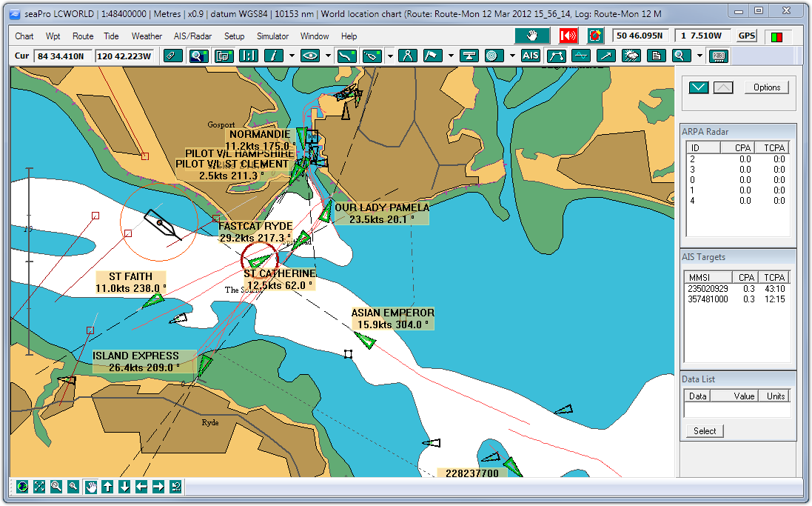Click the Options button in side panel
The image size is (812, 506).
767,87
